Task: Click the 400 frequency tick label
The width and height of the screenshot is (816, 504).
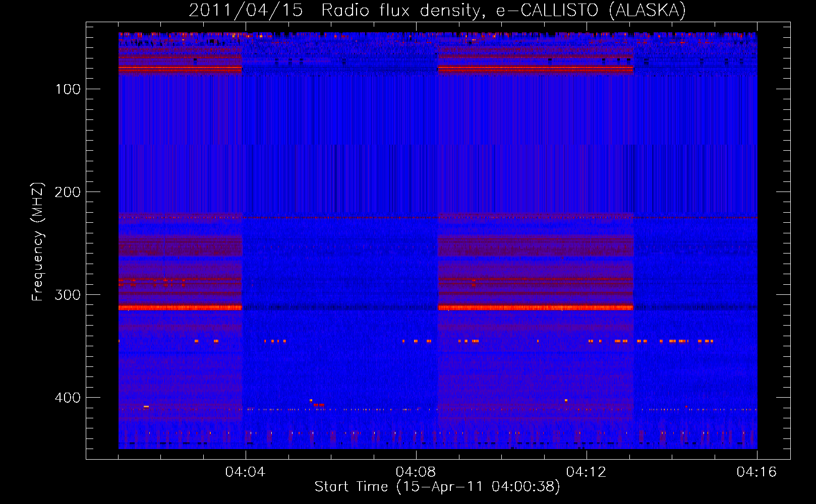Action: (68, 398)
